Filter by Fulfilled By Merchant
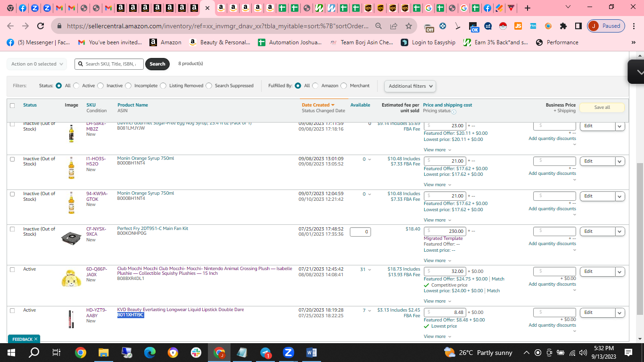644x362 pixels. tap(344, 86)
